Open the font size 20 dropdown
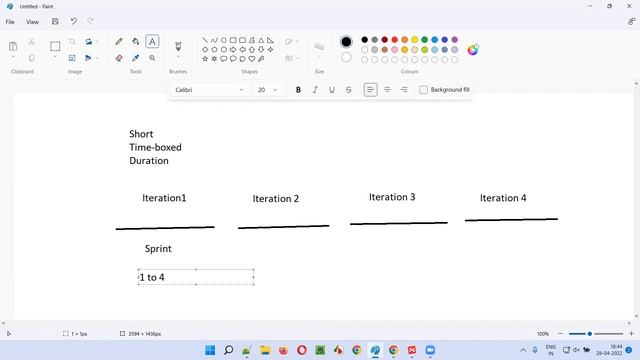Viewport: 640px width, 360px height. [x=267, y=90]
